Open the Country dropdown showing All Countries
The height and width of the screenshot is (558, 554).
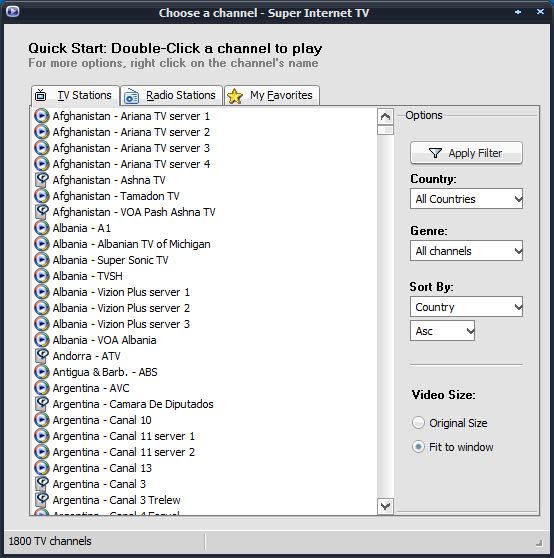pos(466,199)
